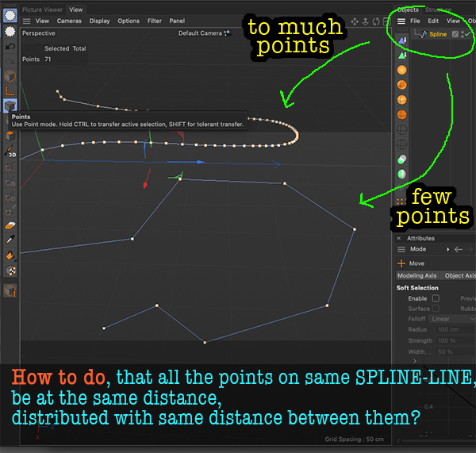Click the top highlighted gear-shaped icon
The height and width of the screenshot is (453, 476).
10,16
